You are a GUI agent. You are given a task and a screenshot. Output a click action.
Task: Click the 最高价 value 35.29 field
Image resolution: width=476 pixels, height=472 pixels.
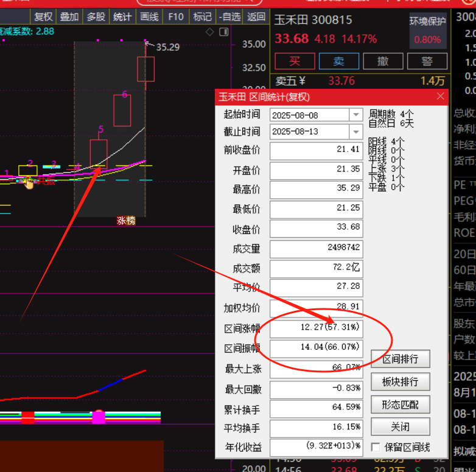click(x=317, y=190)
